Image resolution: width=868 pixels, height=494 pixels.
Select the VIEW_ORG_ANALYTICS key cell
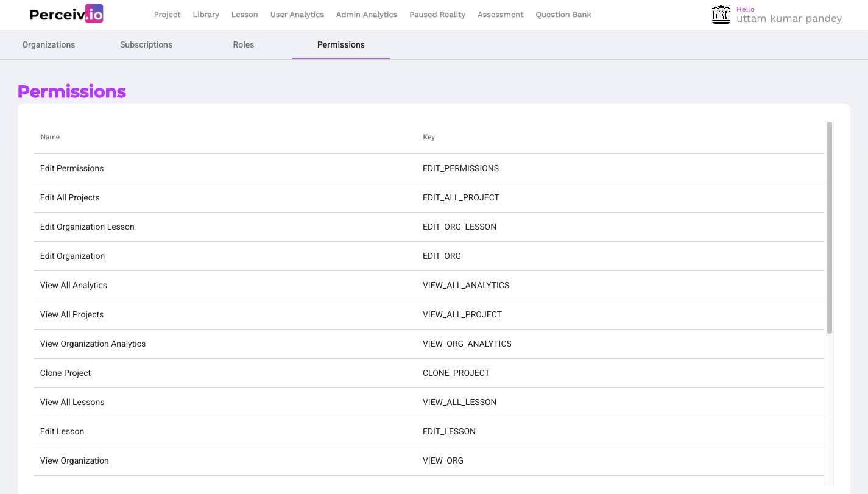[467, 344]
